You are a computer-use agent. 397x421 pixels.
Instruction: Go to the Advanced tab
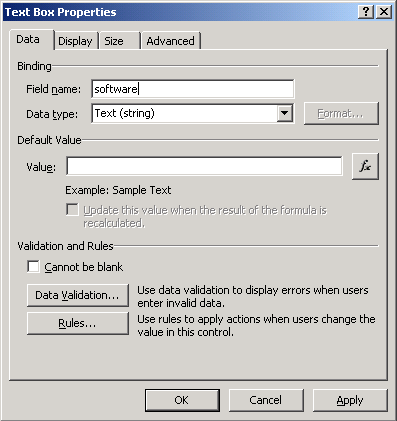click(170, 41)
